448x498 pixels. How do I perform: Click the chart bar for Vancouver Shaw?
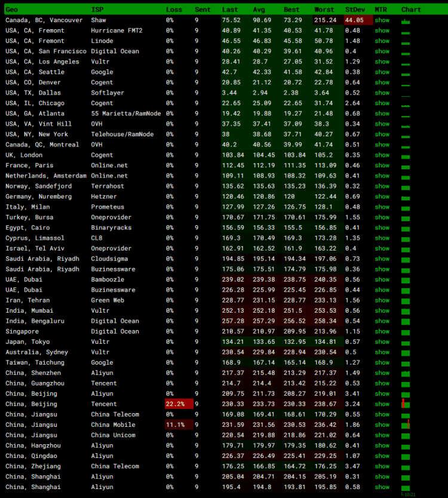point(406,22)
